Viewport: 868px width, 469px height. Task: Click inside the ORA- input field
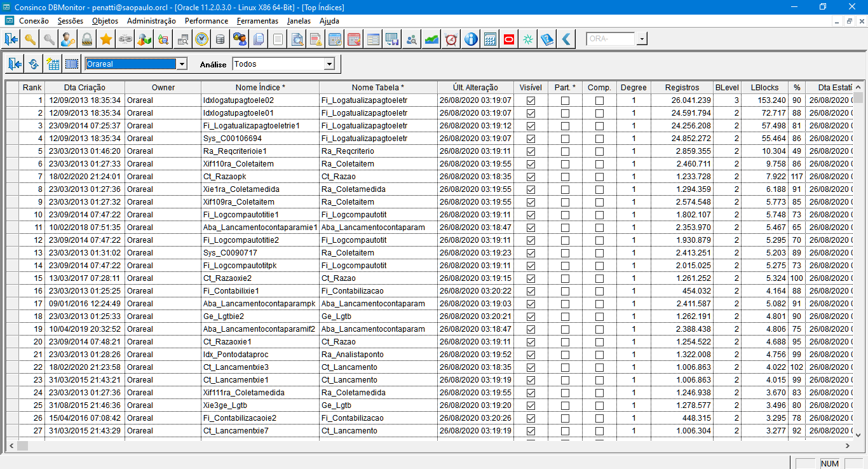click(611, 39)
